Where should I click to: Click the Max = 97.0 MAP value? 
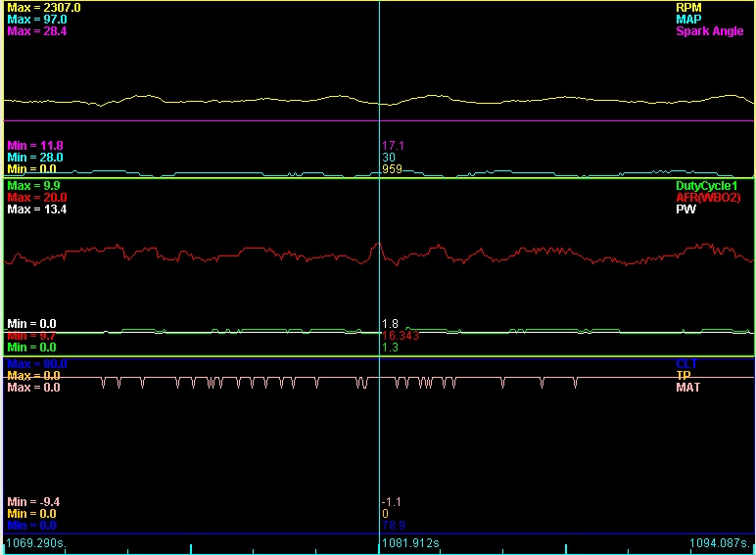tap(35, 20)
